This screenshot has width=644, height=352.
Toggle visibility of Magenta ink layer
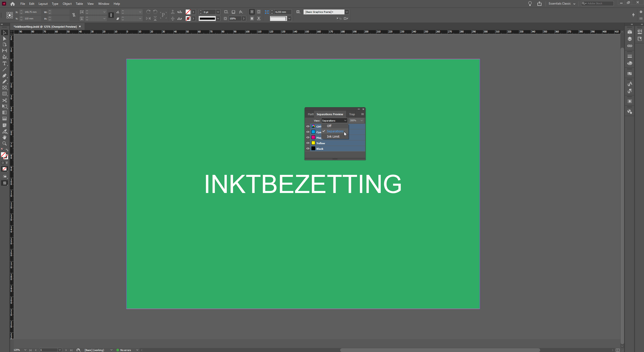point(308,137)
